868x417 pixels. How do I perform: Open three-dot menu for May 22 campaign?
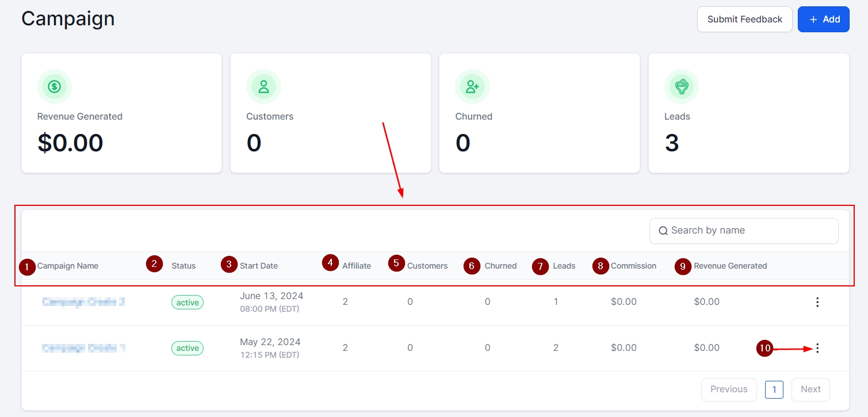(817, 348)
